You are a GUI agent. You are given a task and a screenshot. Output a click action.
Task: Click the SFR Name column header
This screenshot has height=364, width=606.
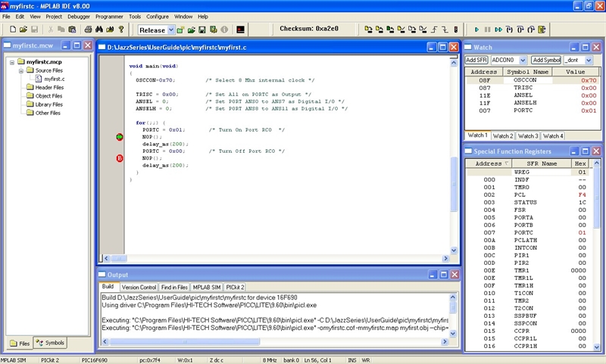point(542,163)
